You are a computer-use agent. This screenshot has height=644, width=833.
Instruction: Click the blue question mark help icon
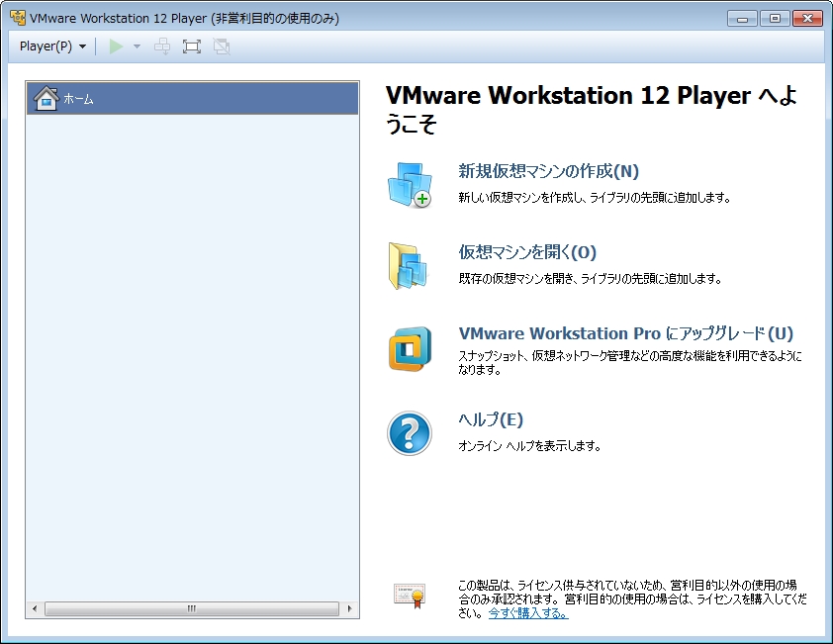point(409,432)
